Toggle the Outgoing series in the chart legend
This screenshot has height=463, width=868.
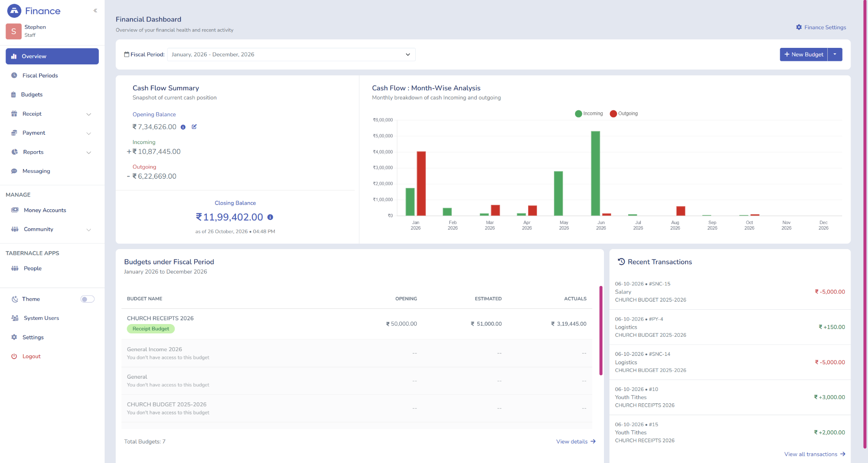tap(623, 114)
